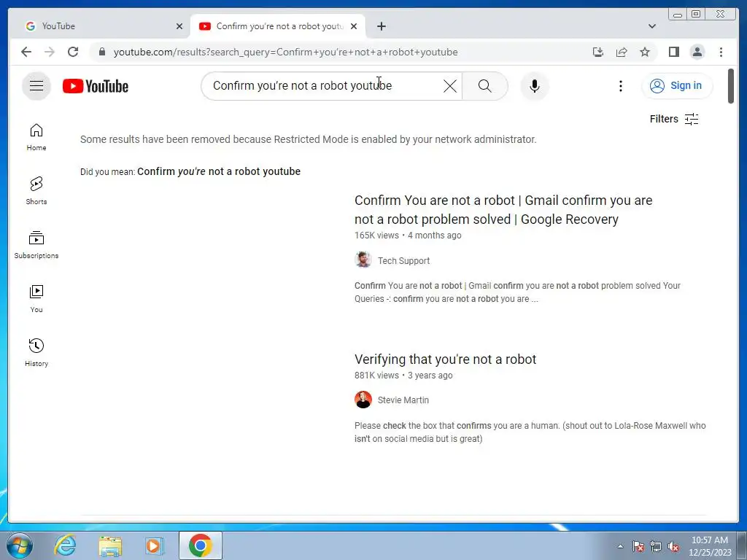Screen dimensions: 747x560
Task: Go back in Chrome
Action: pyautogui.click(x=26, y=52)
